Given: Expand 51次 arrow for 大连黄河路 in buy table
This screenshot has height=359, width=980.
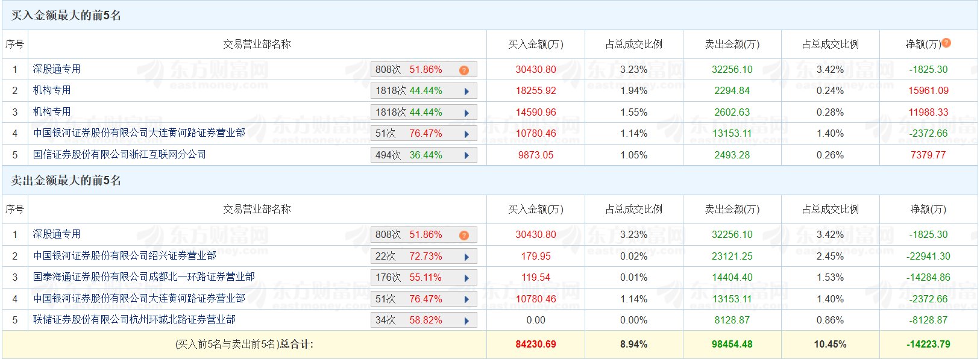Looking at the screenshot, I should [466, 134].
